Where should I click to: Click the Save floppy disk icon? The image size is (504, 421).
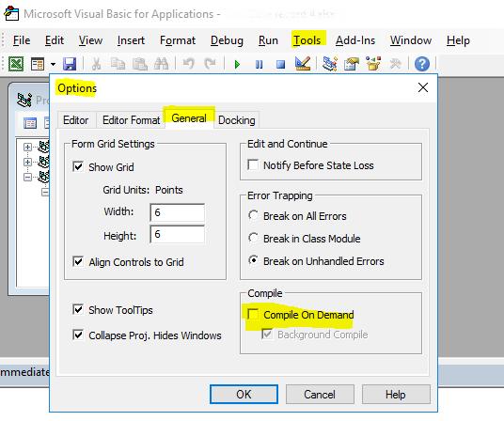coord(70,64)
